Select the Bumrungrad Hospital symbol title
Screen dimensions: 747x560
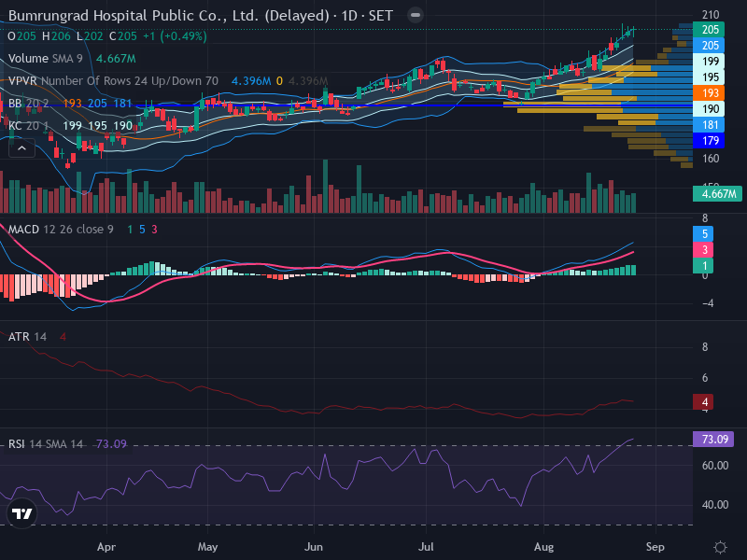169,16
